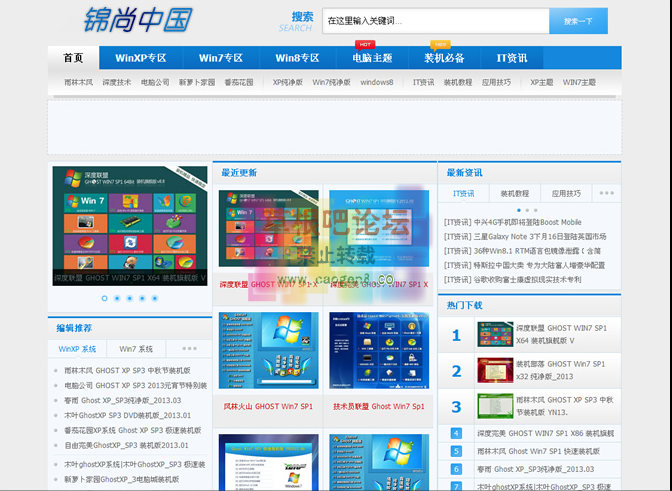This screenshot has height=491, width=672.
Task: Switch to the Win7 系统 tab
Action: (x=136, y=349)
